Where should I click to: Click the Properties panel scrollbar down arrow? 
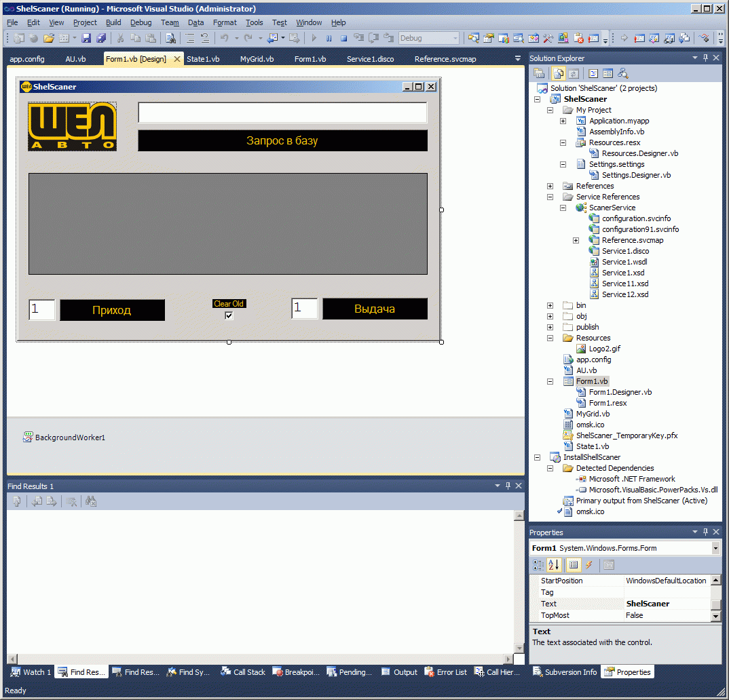tap(715, 617)
